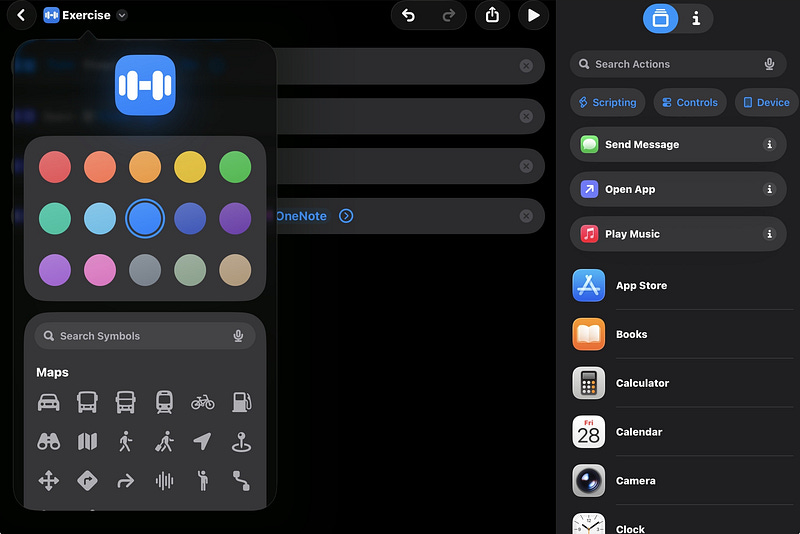Screen dimensions: 800x534
Task: Focus the Search Actions field
Action: [678, 64]
